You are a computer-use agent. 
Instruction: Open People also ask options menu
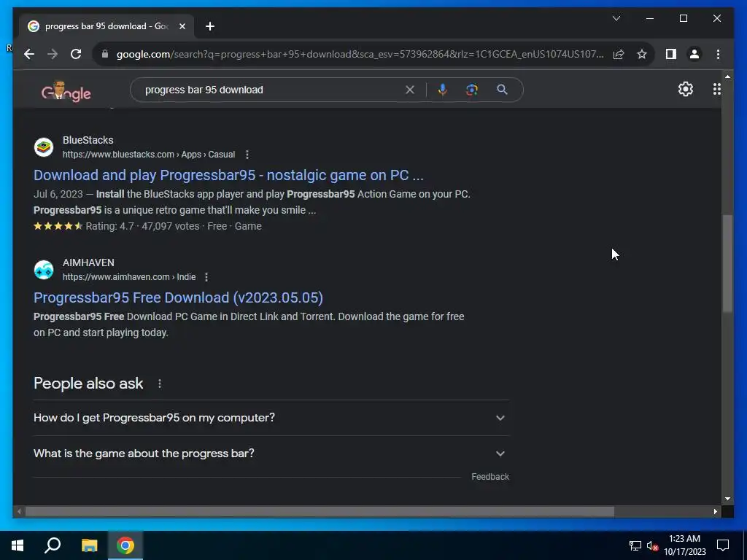pyautogui.click(x=160, y=384)
